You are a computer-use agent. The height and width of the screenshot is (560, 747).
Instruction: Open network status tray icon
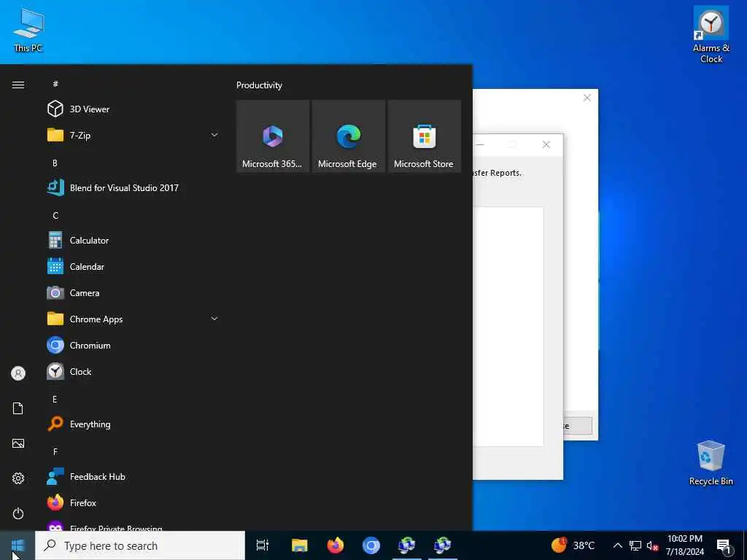pos(635,545)
